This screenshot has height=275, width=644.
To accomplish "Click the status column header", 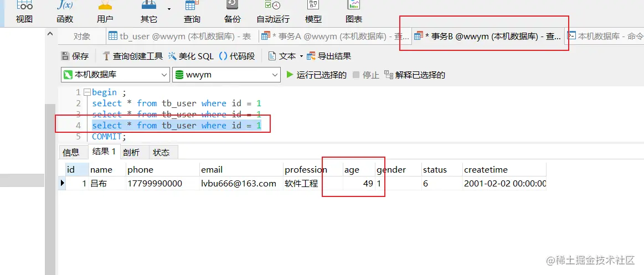I will click(441, 169).
